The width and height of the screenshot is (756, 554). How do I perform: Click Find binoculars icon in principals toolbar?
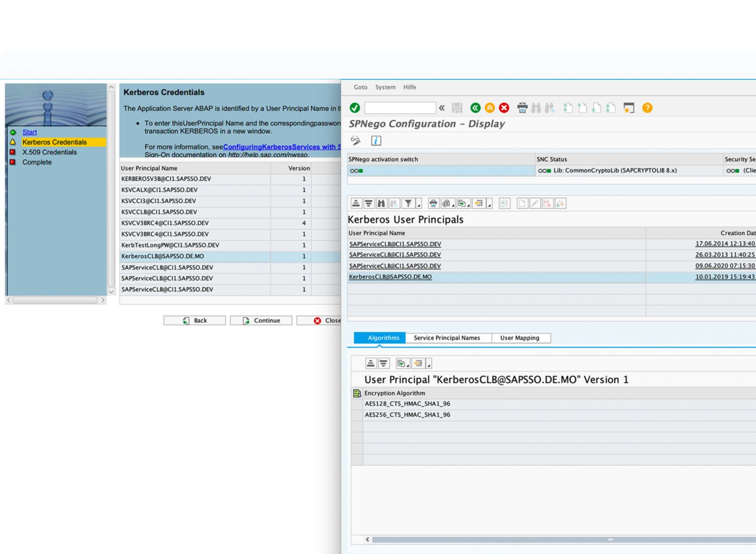pos(381,203)
